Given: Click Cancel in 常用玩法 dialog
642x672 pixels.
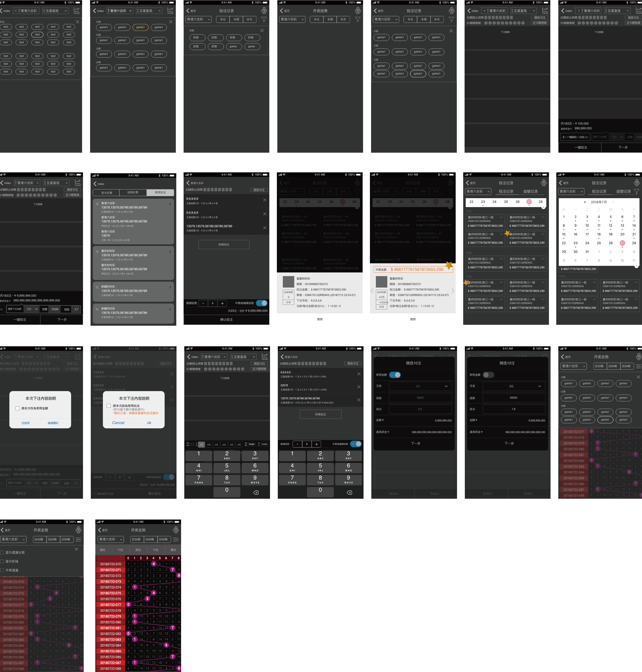Looking at the screenshot, I should tap(118, 423).
